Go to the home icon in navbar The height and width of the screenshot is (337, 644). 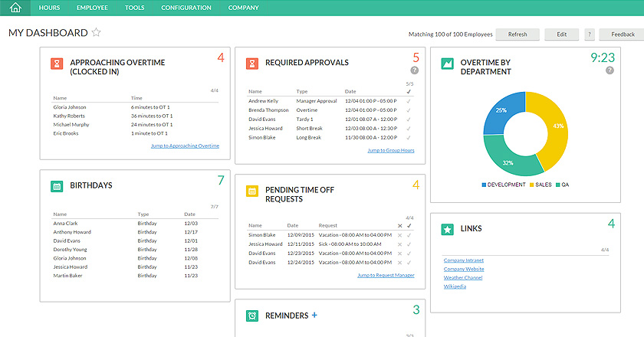click(x=15, y=8)
